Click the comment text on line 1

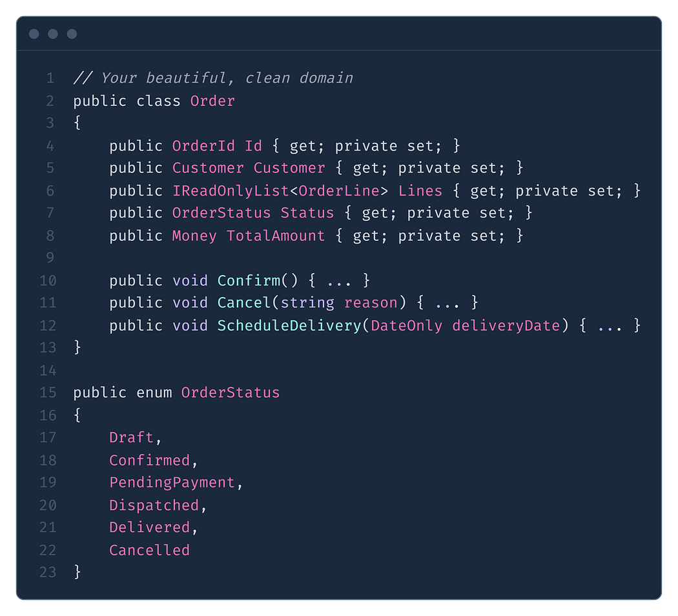(213, 78)
